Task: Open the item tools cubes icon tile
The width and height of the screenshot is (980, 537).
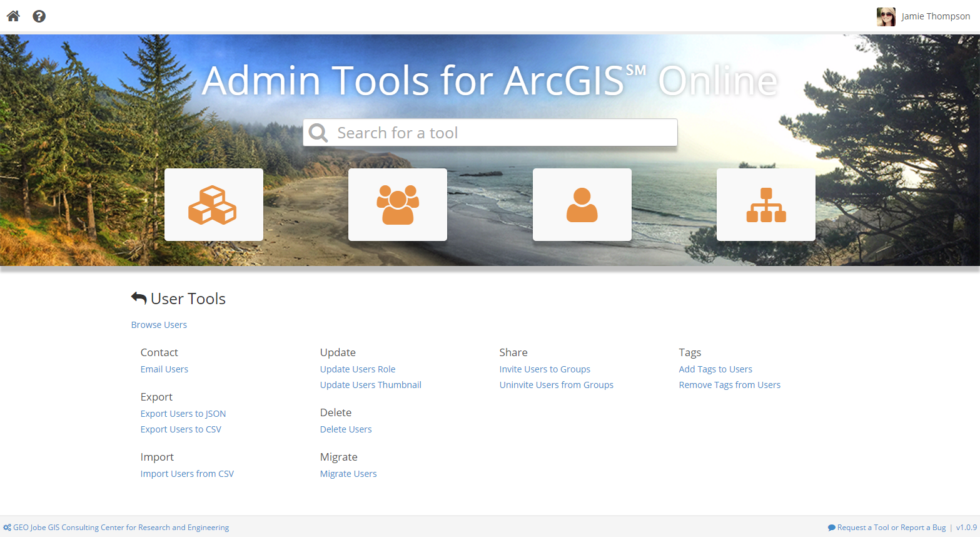Action: pos(213,205)
